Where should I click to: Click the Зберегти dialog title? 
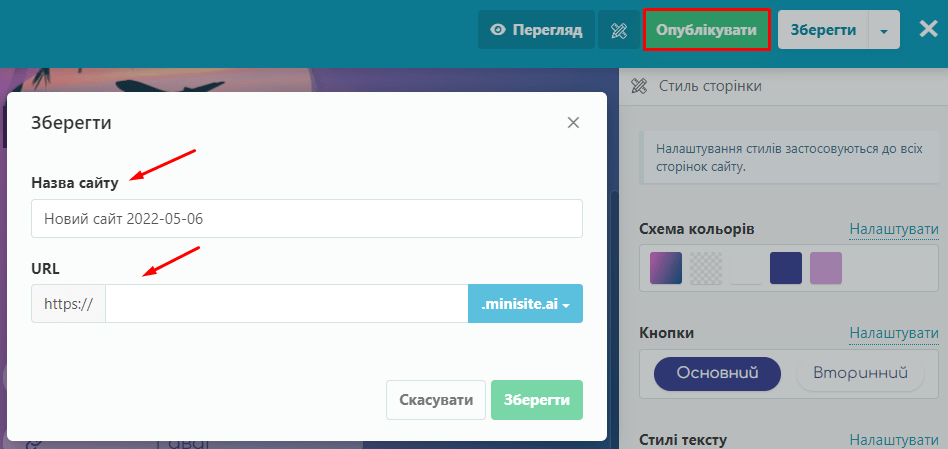[71, 123]
